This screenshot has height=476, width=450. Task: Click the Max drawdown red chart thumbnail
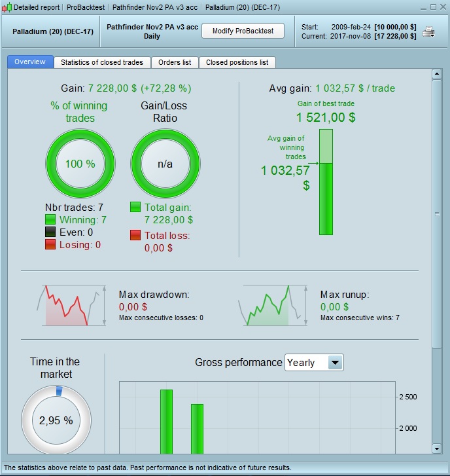click(x=72, y=305)
